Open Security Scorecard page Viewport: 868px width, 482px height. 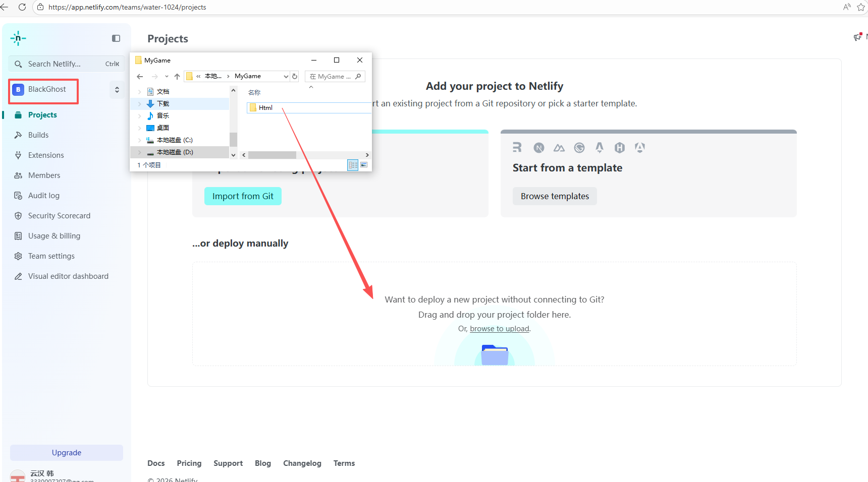point(59,216)
